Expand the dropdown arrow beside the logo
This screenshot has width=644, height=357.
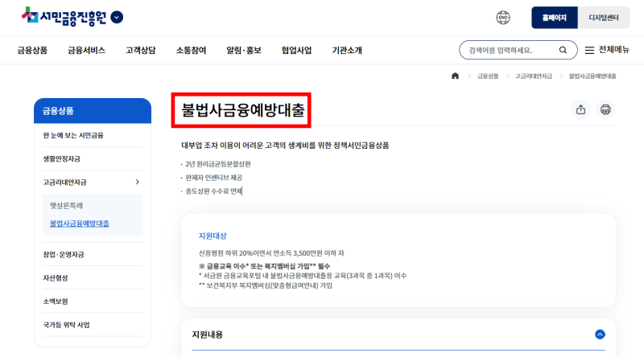[x=117, y=17]
